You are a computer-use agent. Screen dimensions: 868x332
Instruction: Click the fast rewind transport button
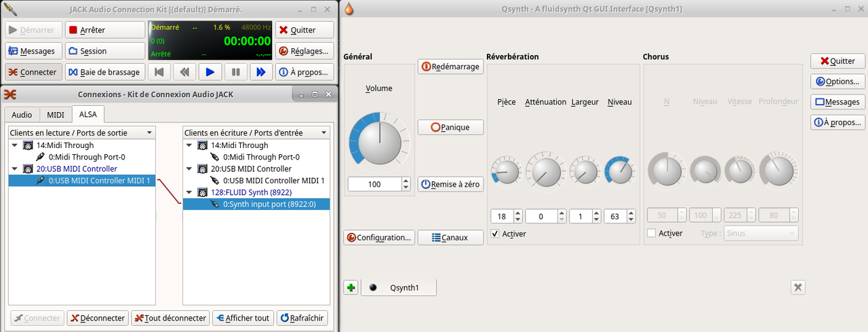click(184, 72)
